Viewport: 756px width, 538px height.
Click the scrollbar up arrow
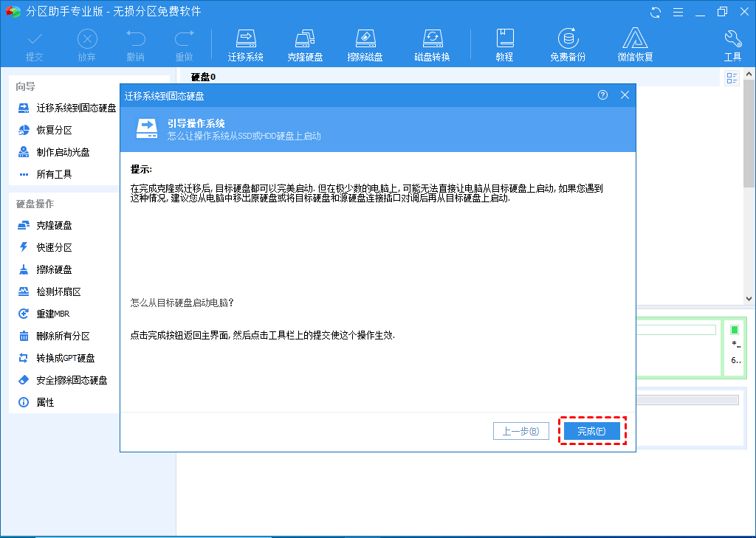pyautogui.click(x=749, y=75)
